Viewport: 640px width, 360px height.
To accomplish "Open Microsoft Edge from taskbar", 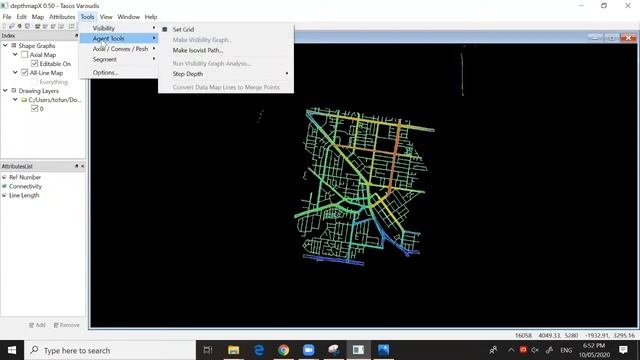I will click(259, 350).
